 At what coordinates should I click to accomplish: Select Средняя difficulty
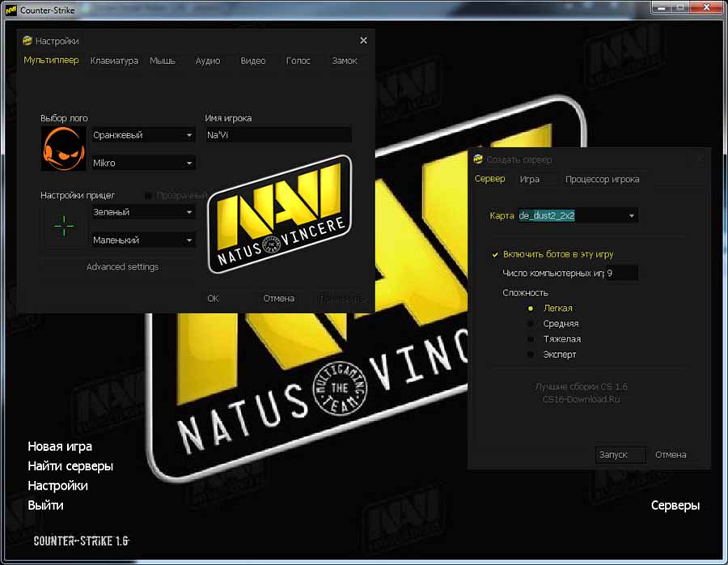(531, 324)
